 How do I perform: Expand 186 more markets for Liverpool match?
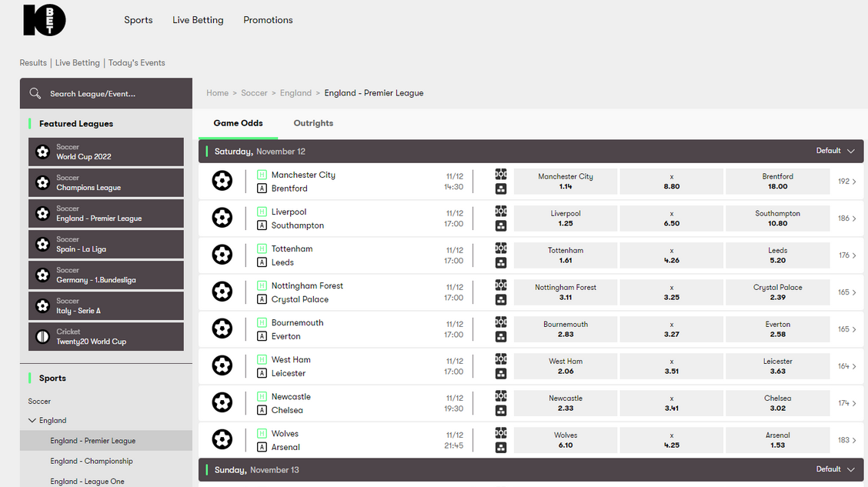(x=847, y=218)
